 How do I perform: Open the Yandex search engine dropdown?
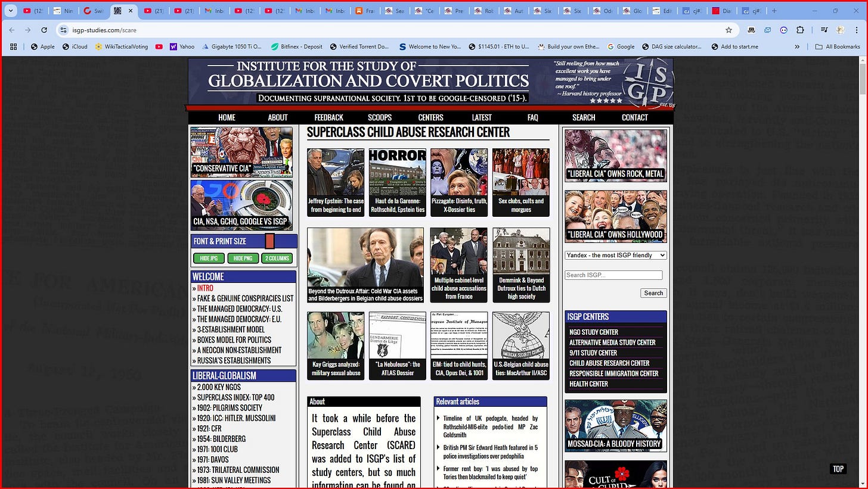point(615,256)
